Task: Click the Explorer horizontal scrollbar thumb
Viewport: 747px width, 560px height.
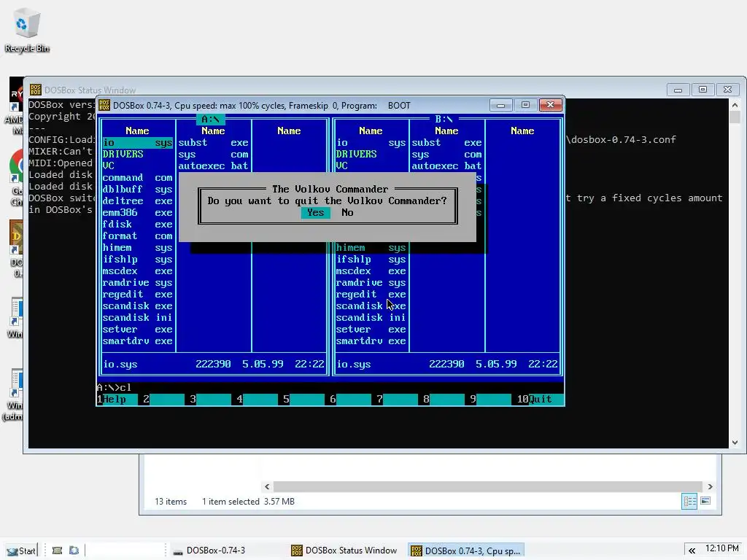Action: [488, 486]
